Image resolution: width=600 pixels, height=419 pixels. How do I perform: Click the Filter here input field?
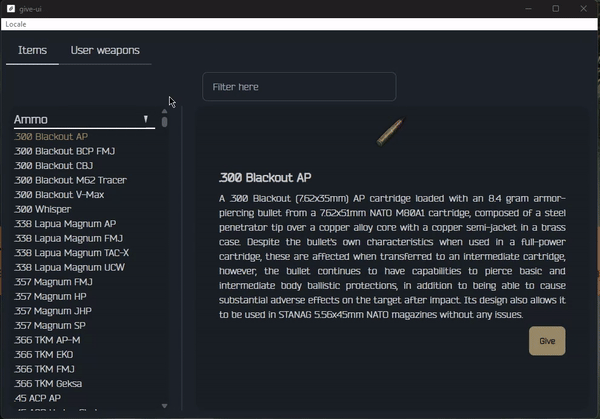tap(299, 87)
